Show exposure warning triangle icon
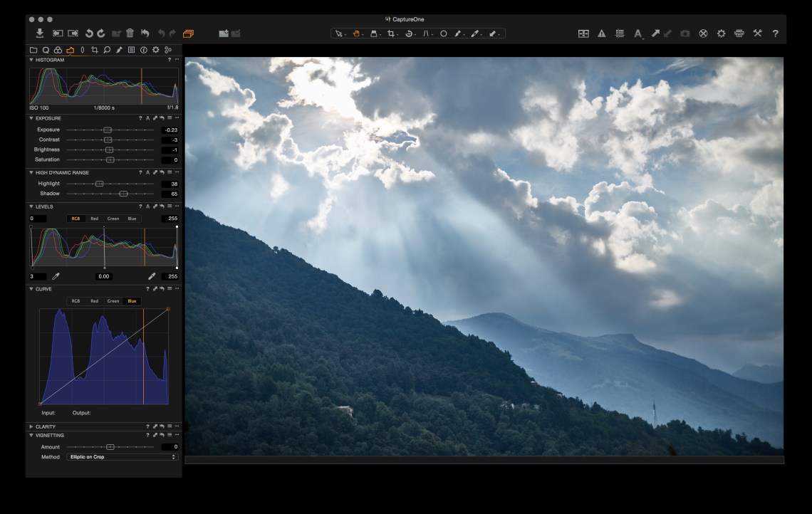812x514 pixels. pyautogui.click(x=602, y=33)
